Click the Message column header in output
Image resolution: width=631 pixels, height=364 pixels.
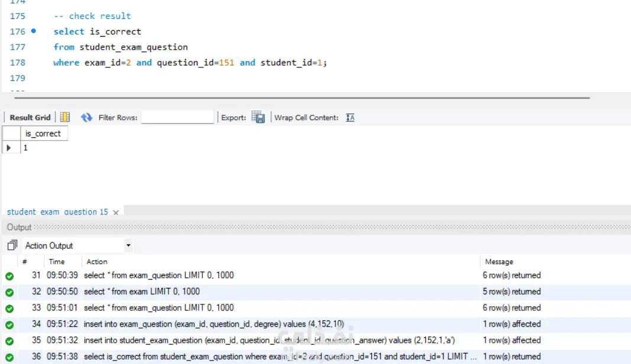click(499, 261)
